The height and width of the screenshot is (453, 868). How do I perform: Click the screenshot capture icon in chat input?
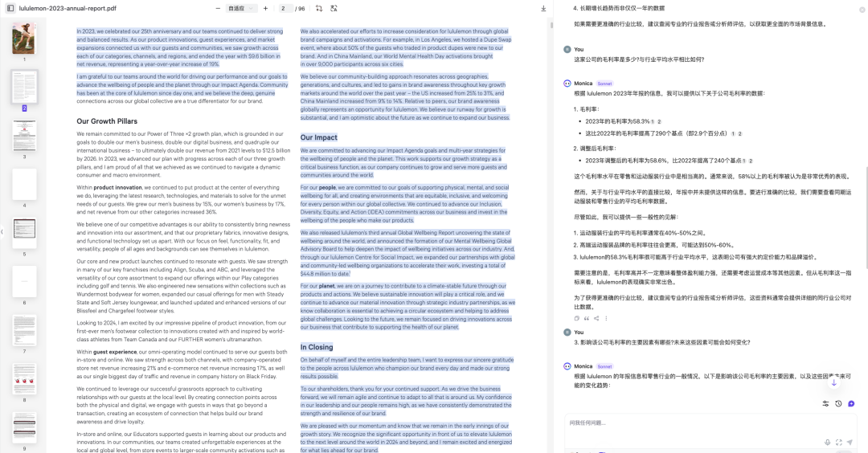click(x=838, y=442)
